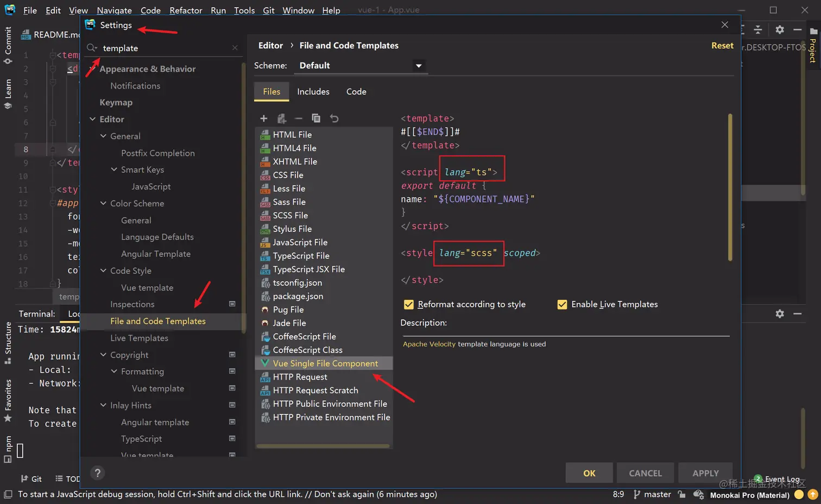This screenshot has width=821, height=504.
Task: Open the Commit tool window
Action: [x=8, y=45]
